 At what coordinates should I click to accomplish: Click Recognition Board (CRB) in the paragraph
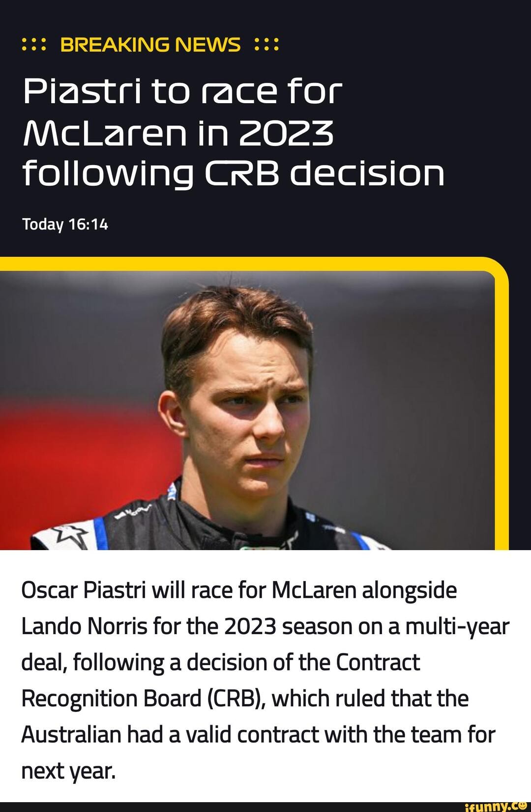point(143,698)
